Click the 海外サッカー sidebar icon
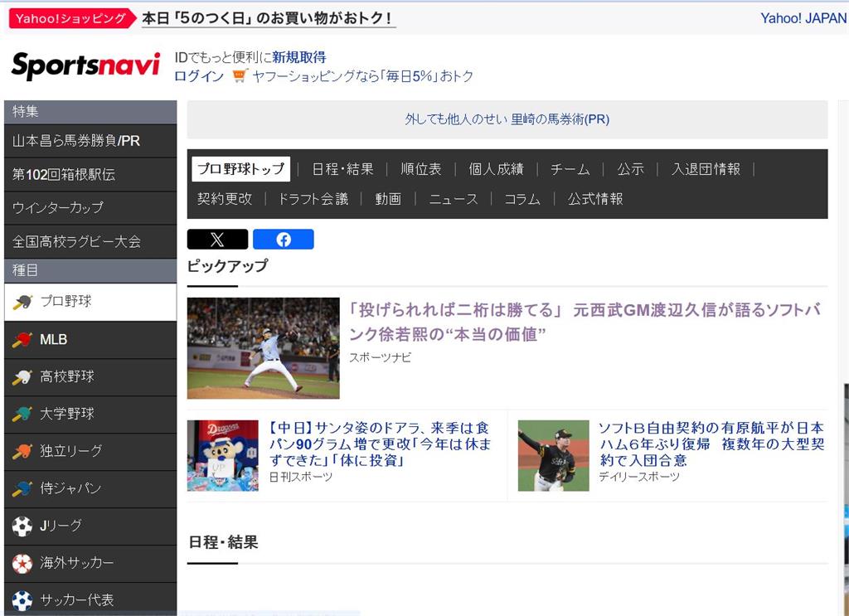Screen dimensions: 849x616 (x=23, y=563)
